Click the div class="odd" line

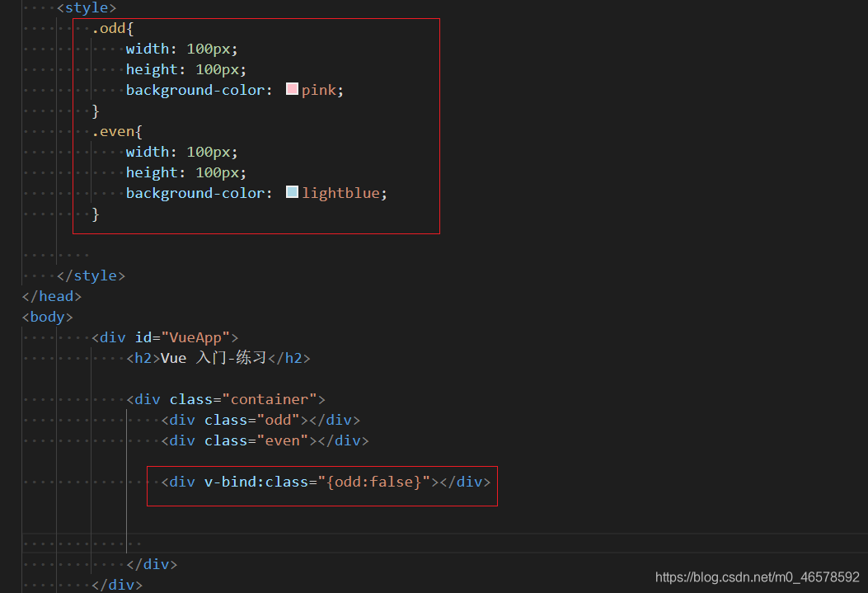[260, 421]
